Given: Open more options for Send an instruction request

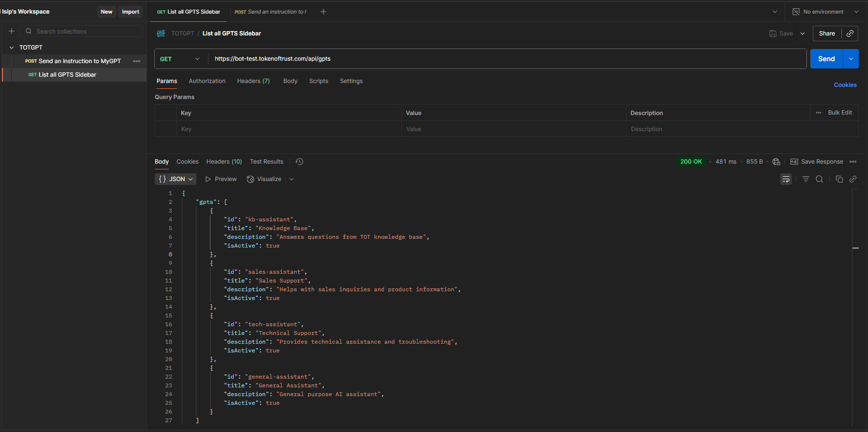Looking at the screenshot, I should click(137, 61).
